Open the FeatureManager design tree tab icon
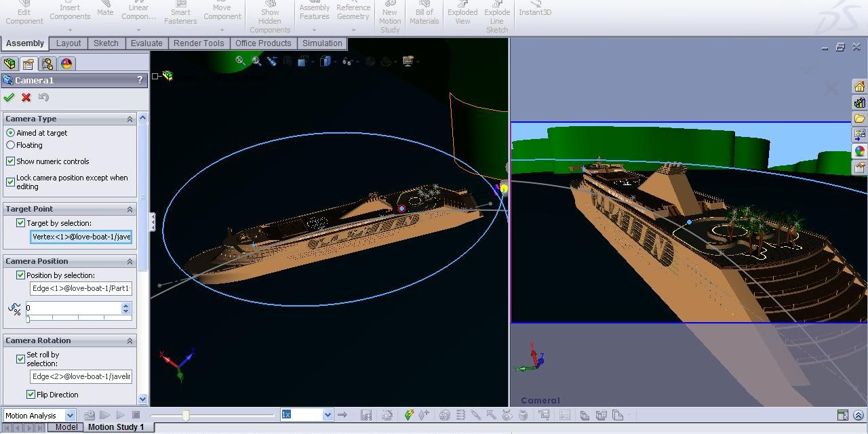 click(9, 64)
